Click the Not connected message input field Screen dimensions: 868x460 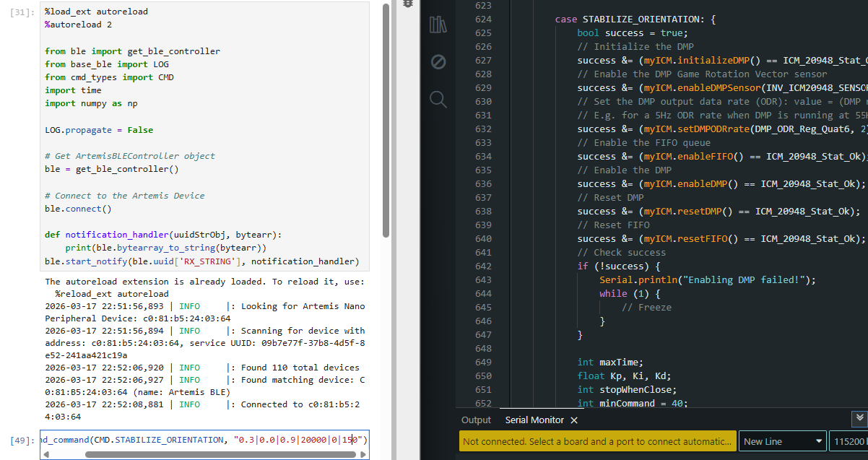coord(597,441)
